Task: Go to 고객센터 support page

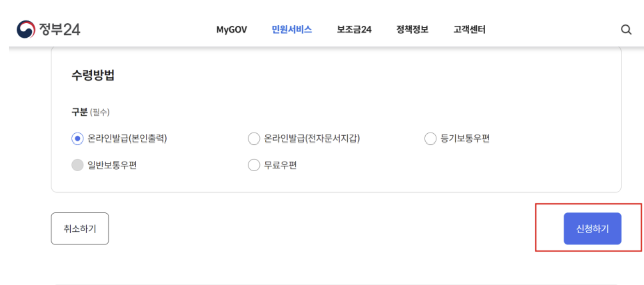Action: click(470, 30)
